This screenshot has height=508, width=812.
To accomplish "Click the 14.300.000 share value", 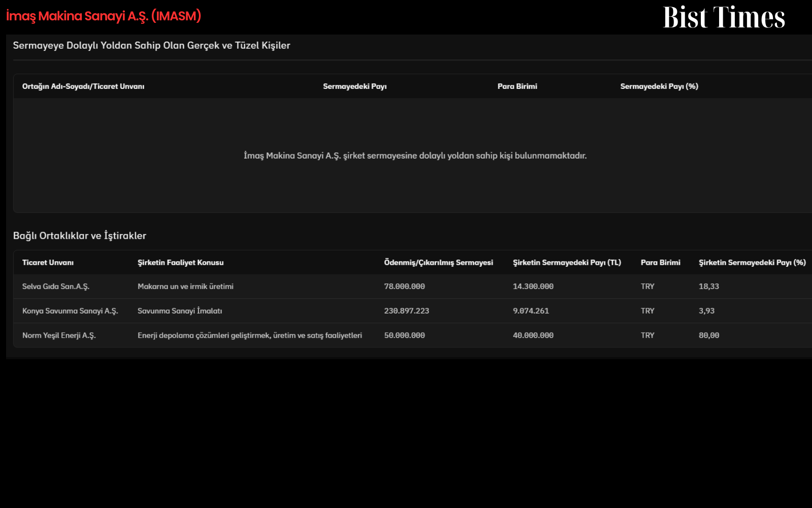I will click(533, 287).
